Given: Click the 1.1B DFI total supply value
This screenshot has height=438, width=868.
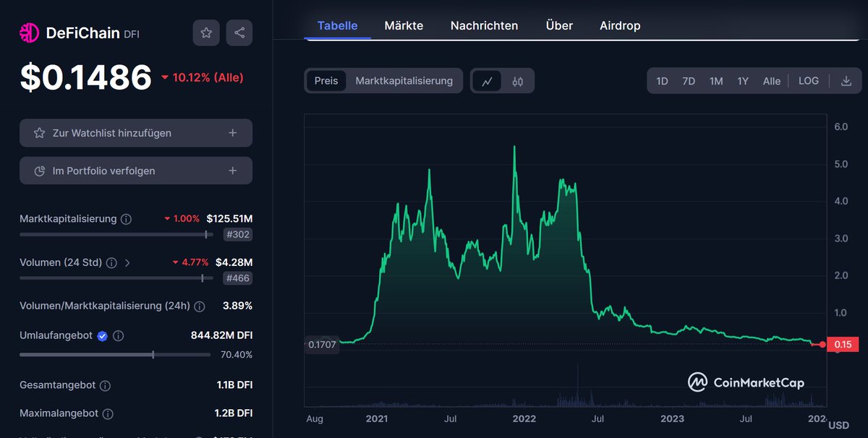Looking at the screenshot, I should click(x=234, y=385).
